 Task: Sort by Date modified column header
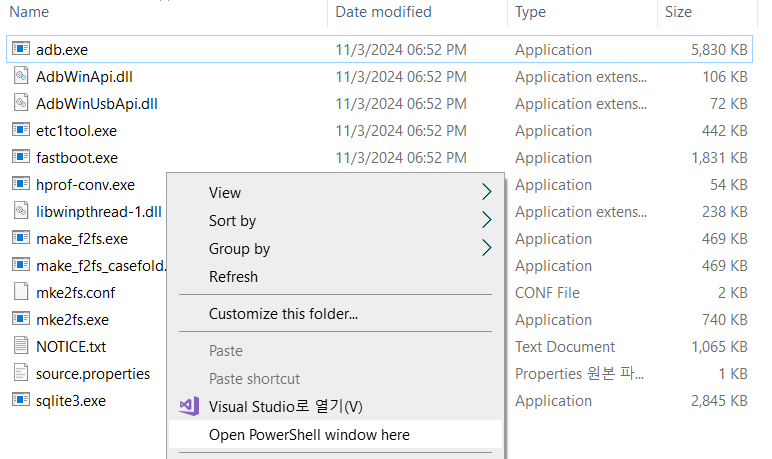[383, 12]
